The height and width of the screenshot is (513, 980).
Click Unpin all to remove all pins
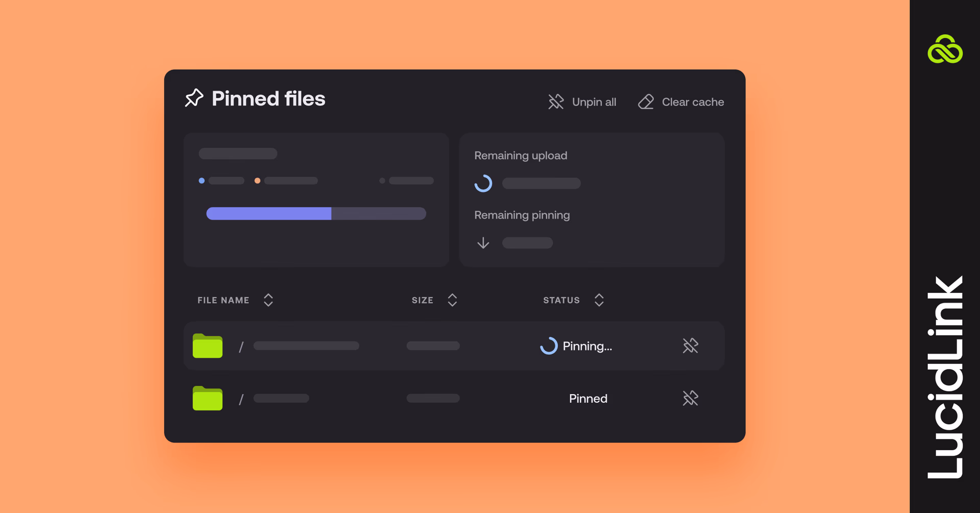point(593,102)
